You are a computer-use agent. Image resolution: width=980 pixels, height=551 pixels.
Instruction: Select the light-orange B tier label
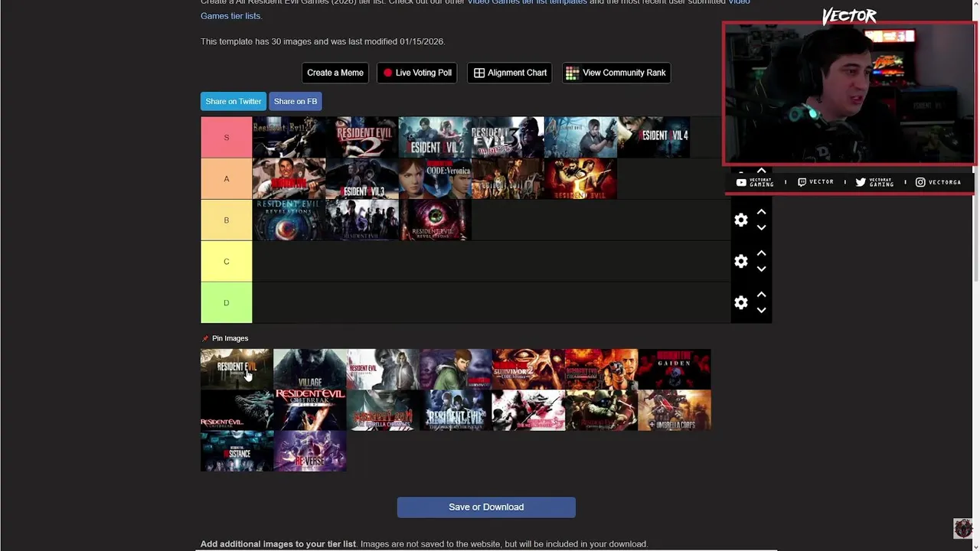click(x=226, y=220)
